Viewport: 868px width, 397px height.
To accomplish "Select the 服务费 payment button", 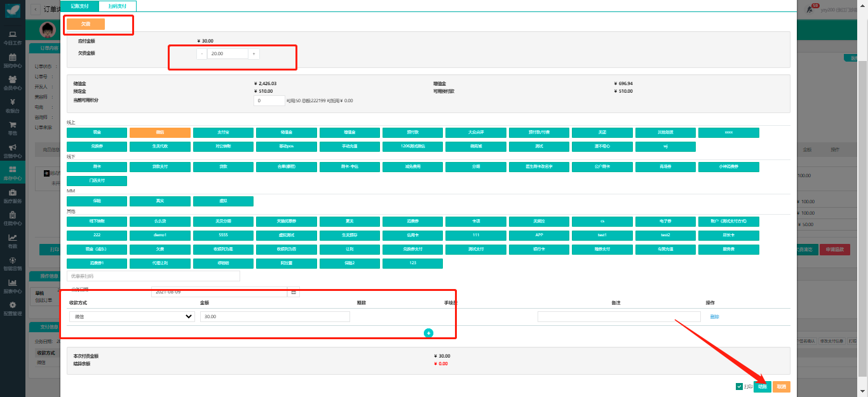I will click(x=728, y=249).
